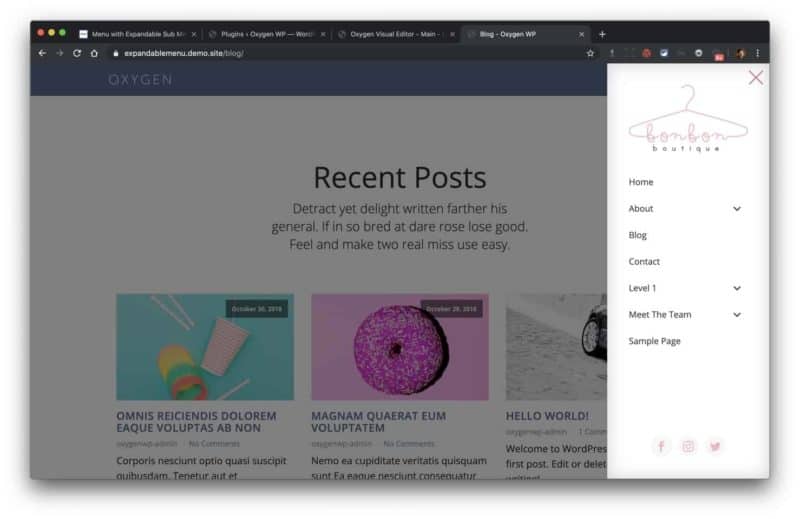This screenshot has width=800, height=519.
Task: Go forward with the browser forward arrow
Action: (x=60, y=53)
